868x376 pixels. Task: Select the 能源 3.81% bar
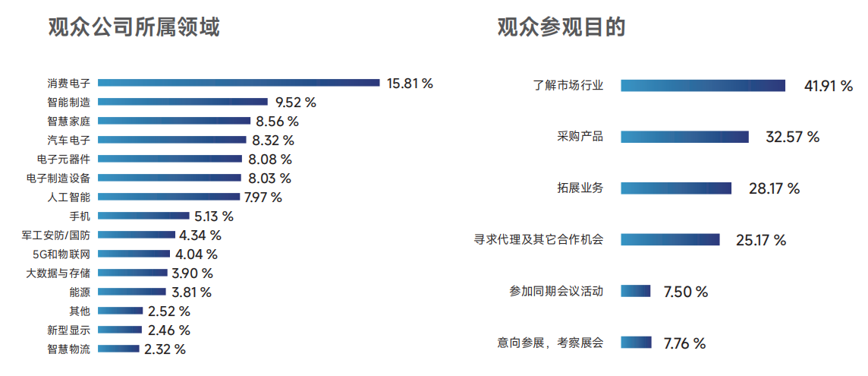coord(132,292)
